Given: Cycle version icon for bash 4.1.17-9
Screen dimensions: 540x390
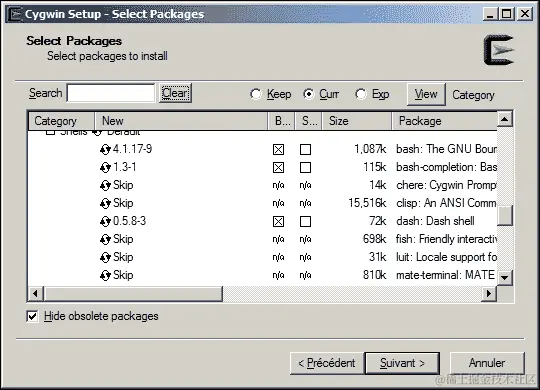Looking at the screenshot, I should click(105, 150).
